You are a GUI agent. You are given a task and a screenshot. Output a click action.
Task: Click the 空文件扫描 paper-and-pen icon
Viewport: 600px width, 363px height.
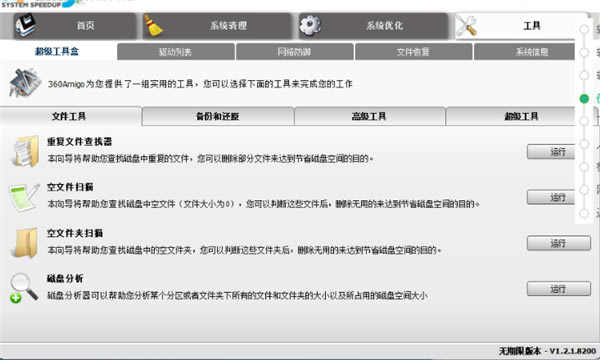[24, 197]
